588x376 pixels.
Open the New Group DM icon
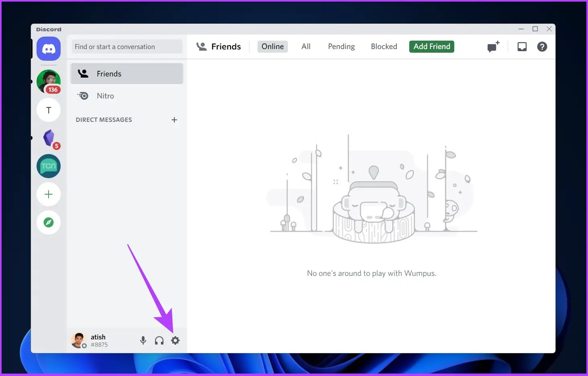(x=493, y=47)
